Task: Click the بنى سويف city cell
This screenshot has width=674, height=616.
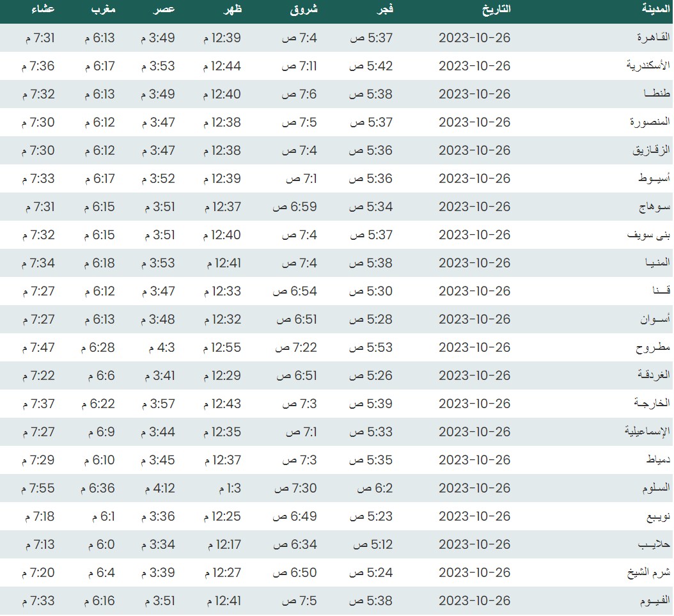Action: point(648,235)
